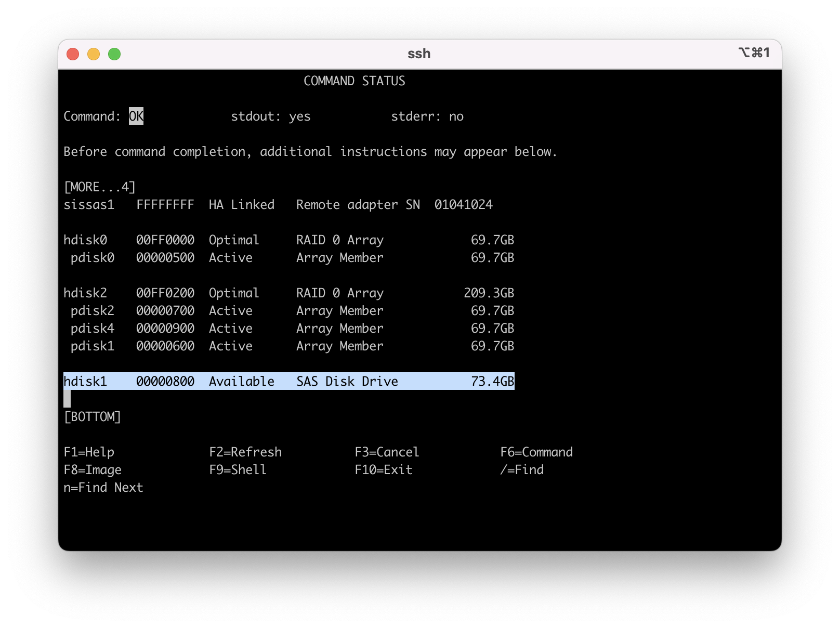The width and height of the screenshot is (840, 628).
Task: Click the 00000500 location code of pdisk0
Action: (165, 258)
